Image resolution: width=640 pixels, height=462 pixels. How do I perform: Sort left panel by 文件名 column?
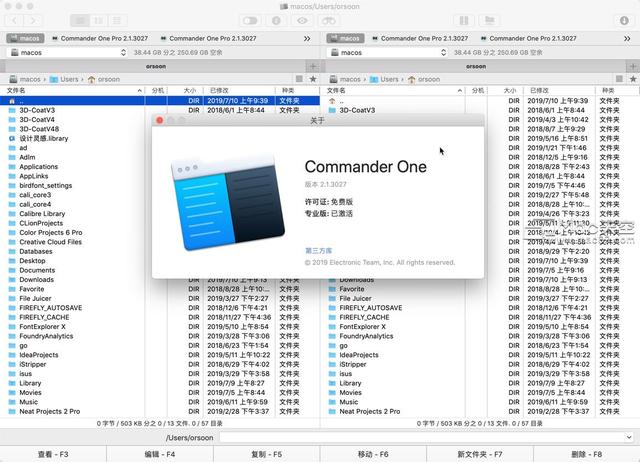[72, 90]
